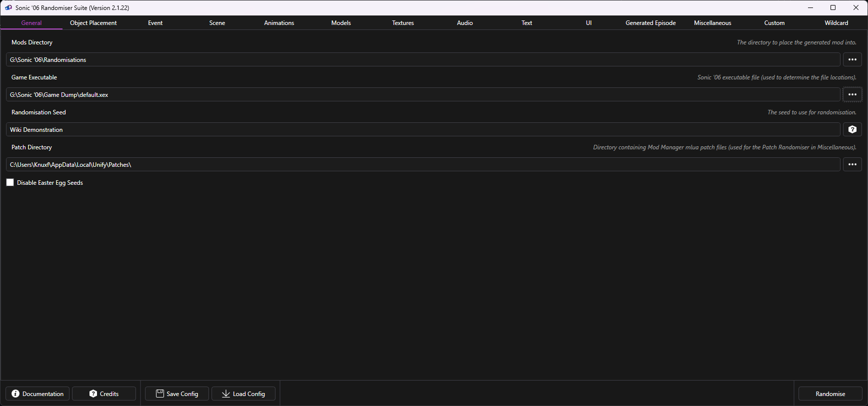Click the 'Mods Directory' label
This screenshot has width=868, height=406.
[x=32, y=42]
